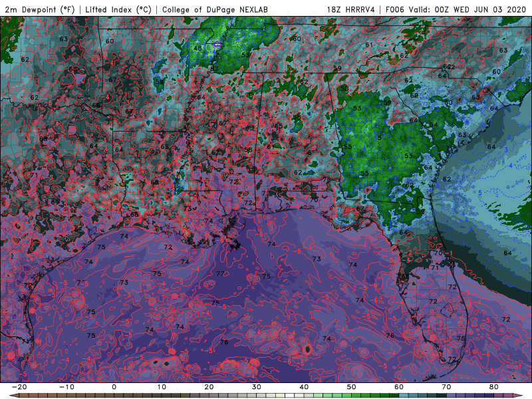Viewport: 532px width, 399px height.
Task: Click the -10 label on the color scale
Action: (x=66, y=387)
